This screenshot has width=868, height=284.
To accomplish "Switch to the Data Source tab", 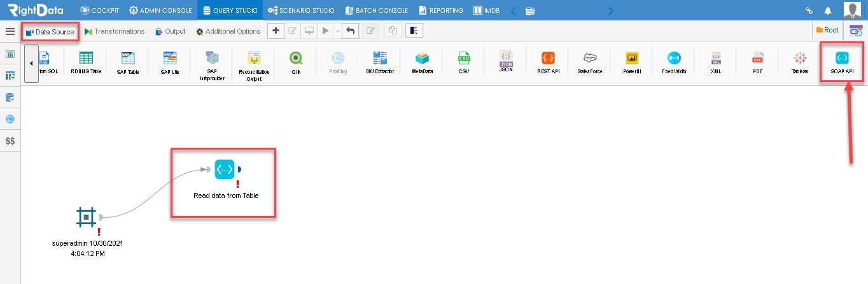I will (x=50, y=31).
